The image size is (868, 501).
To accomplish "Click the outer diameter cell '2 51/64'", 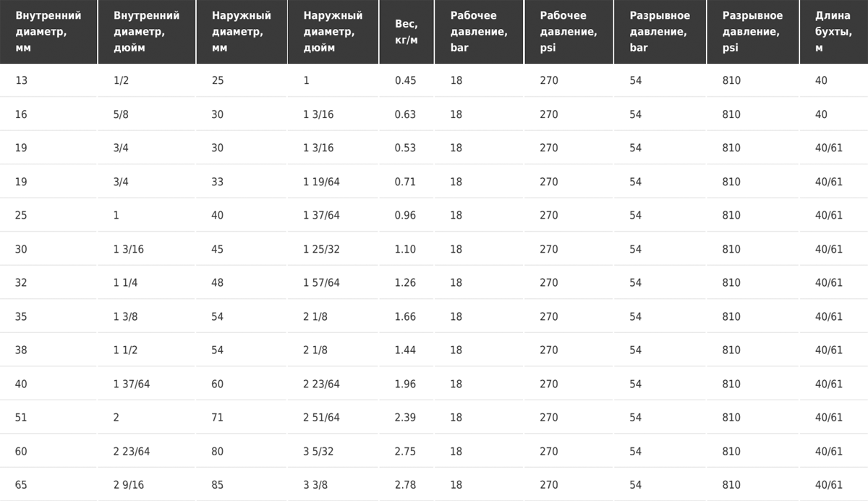I will pyautogui.click(x=333, y=417).
